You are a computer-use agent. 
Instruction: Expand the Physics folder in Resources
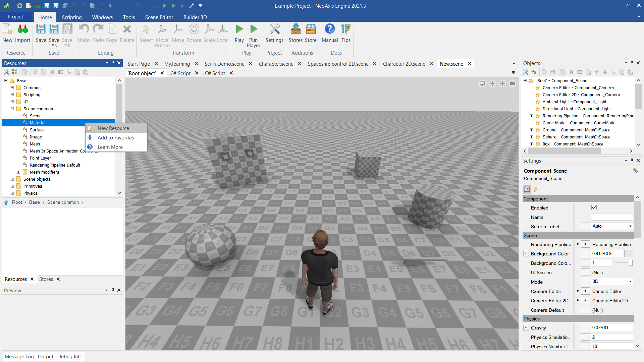(x=12, y=193)
